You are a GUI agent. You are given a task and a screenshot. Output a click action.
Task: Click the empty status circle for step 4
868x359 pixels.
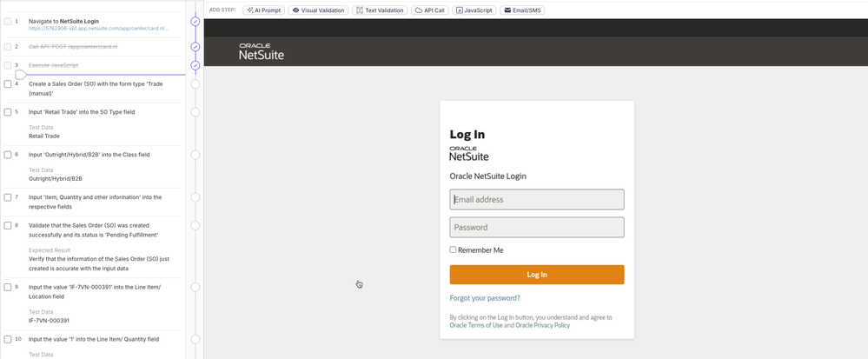click(x=195, y=84)
